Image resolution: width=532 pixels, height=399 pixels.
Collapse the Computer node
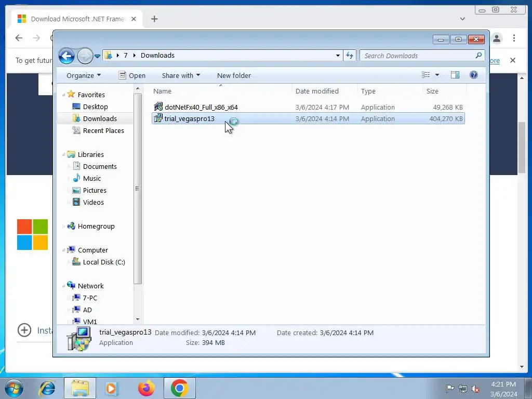click(64, 250)
